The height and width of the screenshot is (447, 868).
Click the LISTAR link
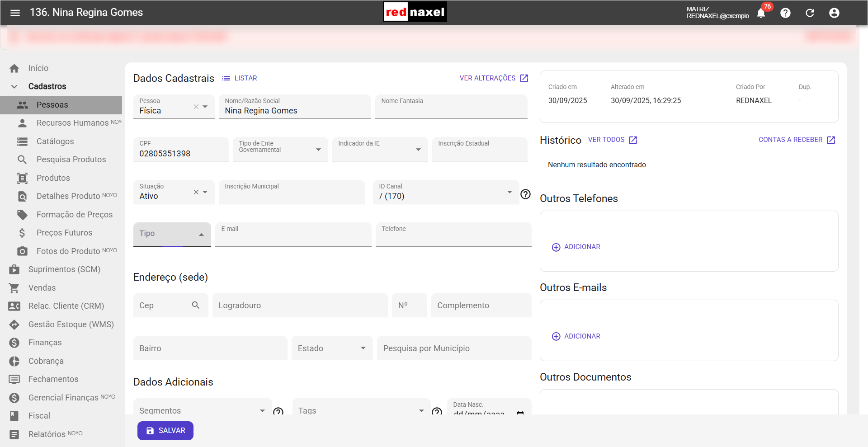[x=240, y=78]
